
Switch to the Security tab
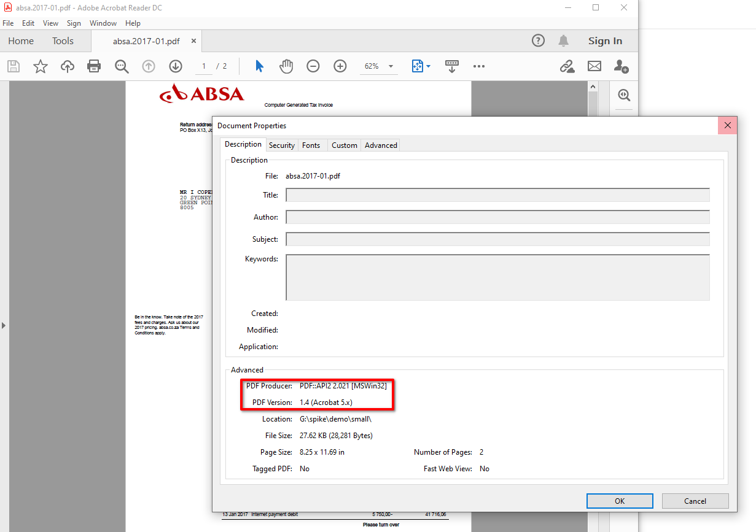tap(282, 145)
